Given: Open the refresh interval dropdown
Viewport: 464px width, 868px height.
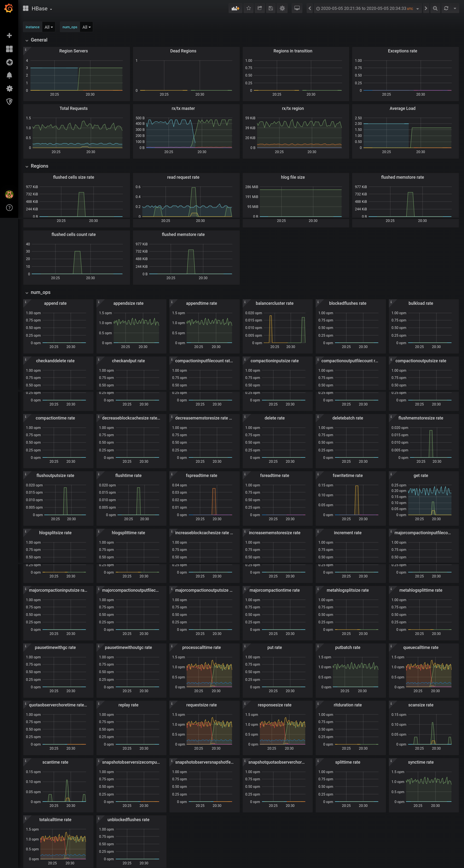Looking at the screenshot, I should (x=455, y=8).
